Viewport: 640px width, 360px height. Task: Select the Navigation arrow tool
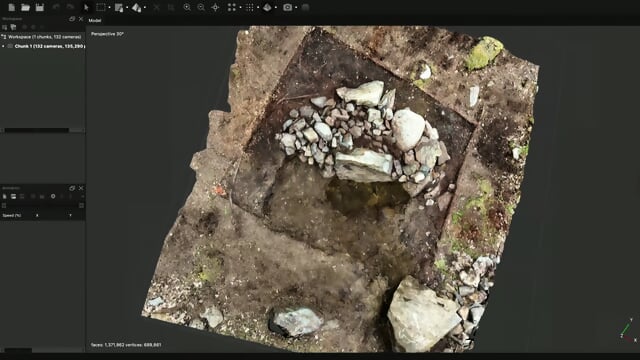[86, 7]
